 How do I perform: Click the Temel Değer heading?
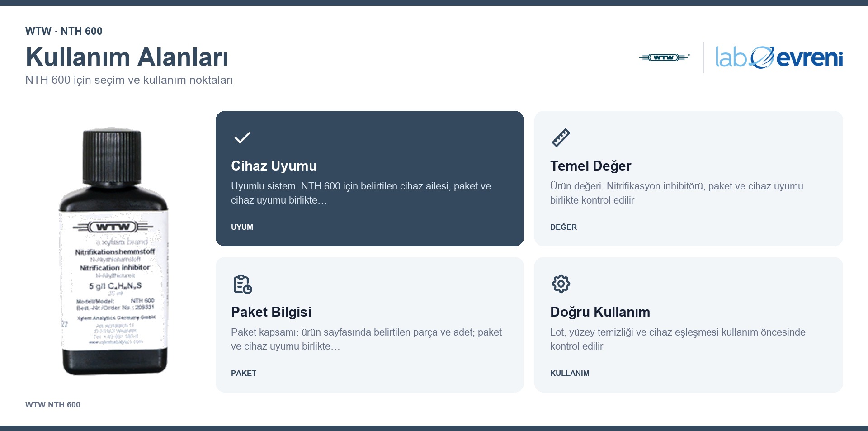click(590, 166)
